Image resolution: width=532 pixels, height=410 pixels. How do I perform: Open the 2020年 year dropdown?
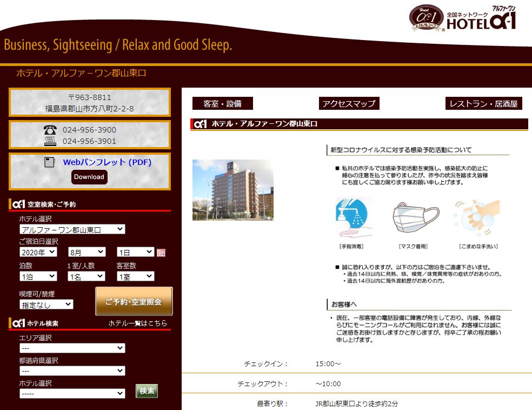click(x=38, y=252)
